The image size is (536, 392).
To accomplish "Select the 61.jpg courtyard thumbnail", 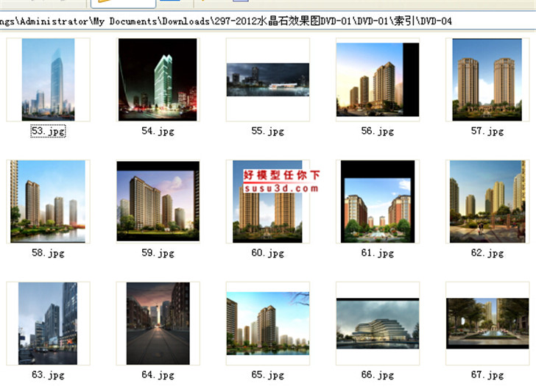I will 378,202.
